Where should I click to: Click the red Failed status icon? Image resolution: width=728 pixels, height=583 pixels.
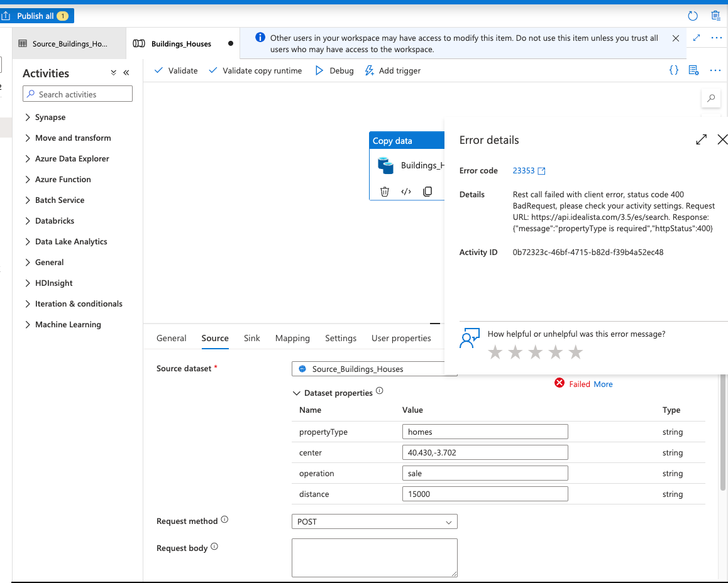(x=560, y=383)
